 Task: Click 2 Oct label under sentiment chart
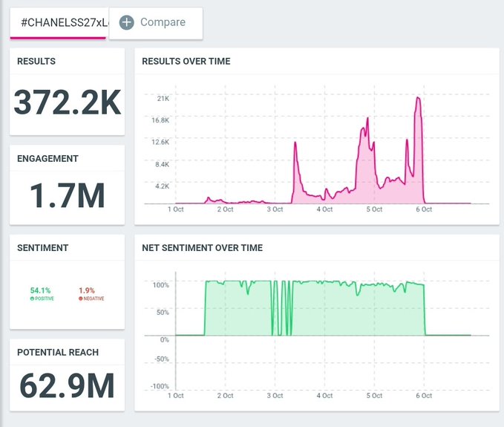point(226,396)
